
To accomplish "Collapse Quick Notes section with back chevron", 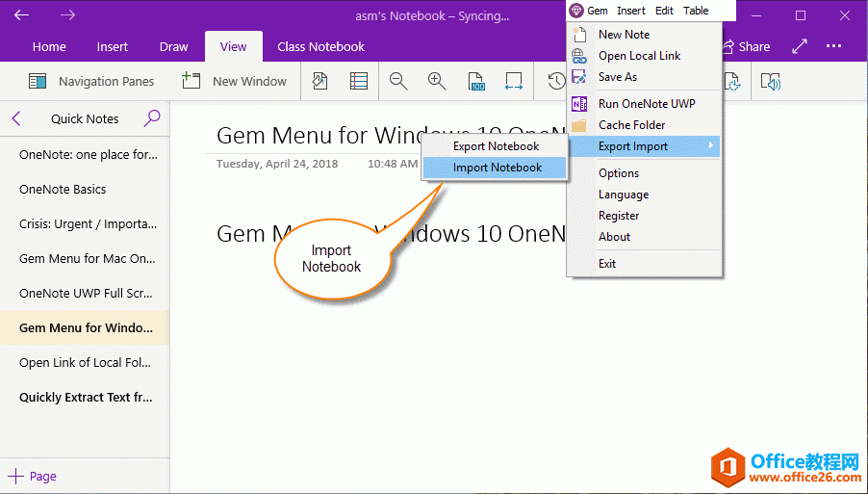I will (x=16, y=118).
